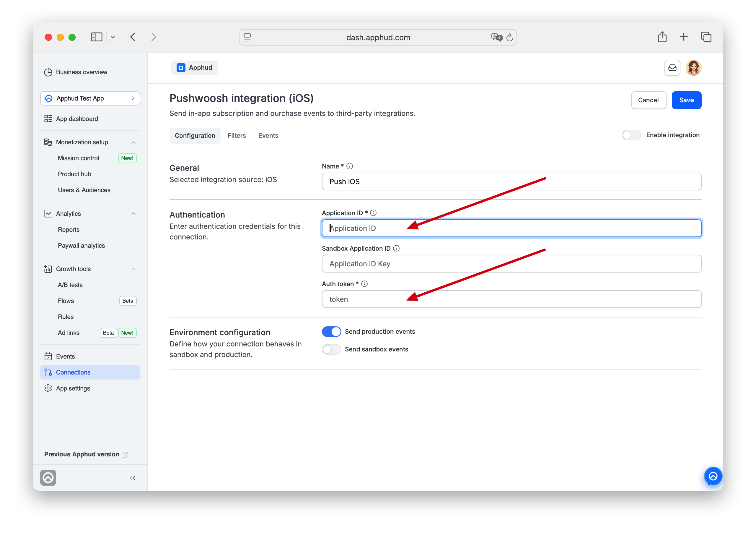756x535 pixels.
Task: Collapse the Monetization setup section
Action: click(x=133, y=142)
